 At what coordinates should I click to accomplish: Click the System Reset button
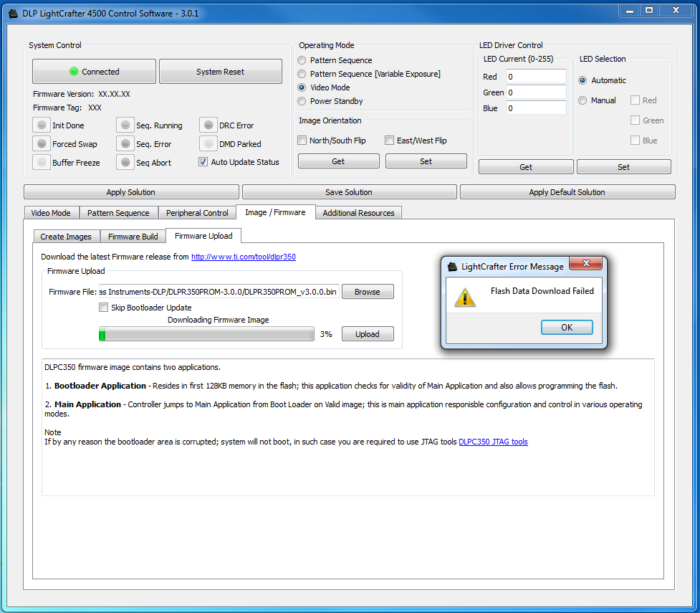coord(221,72)
